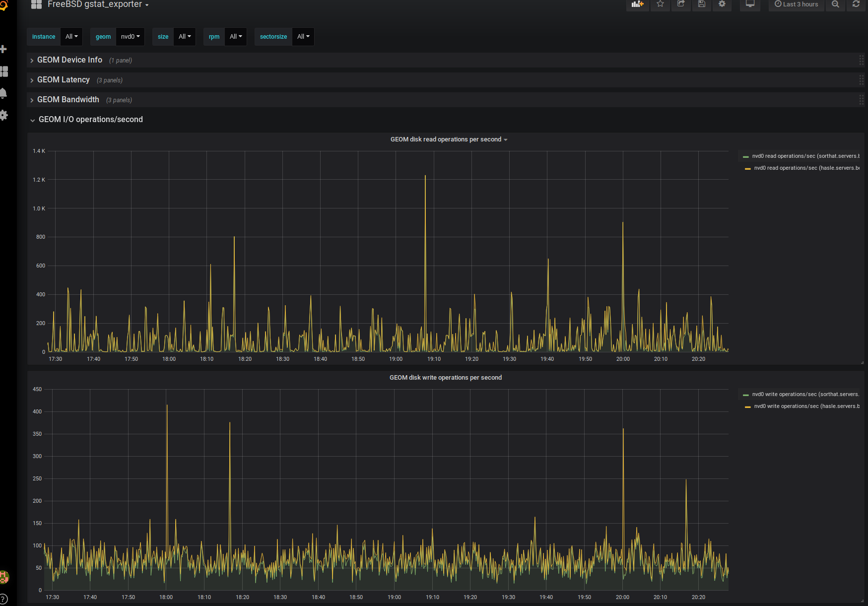
Task: Zoom out the time range
Action: (835, 4)
